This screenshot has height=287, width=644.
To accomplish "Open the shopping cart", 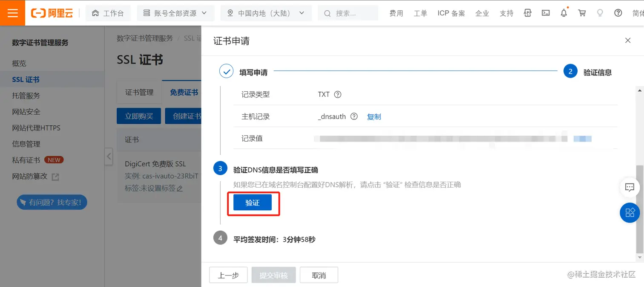I will tap(582, 13).
